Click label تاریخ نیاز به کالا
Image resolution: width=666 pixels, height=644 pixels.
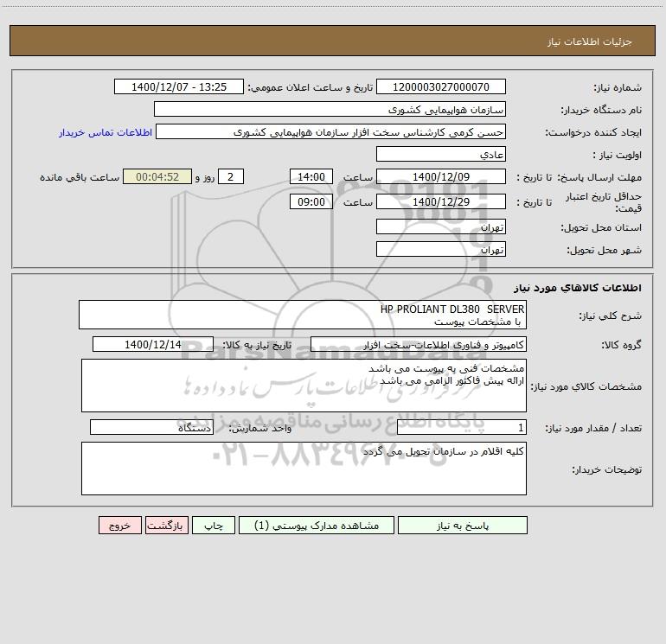tap(258, 345)
